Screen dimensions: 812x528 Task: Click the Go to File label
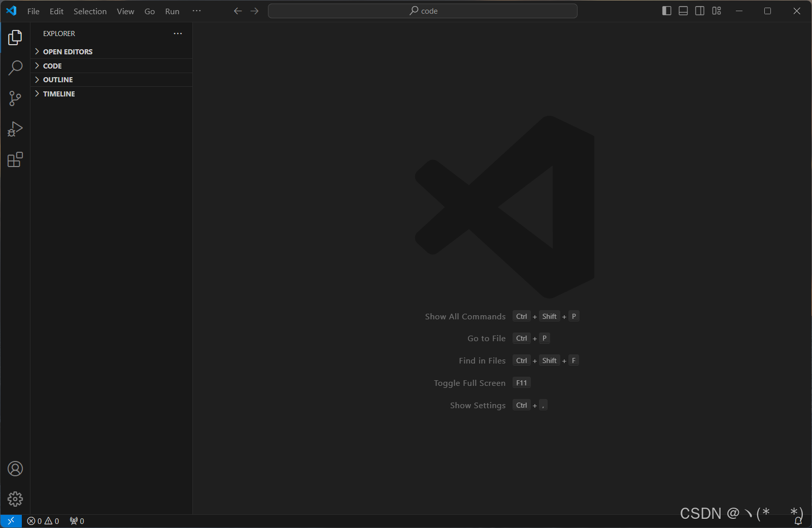click(487, 338)
